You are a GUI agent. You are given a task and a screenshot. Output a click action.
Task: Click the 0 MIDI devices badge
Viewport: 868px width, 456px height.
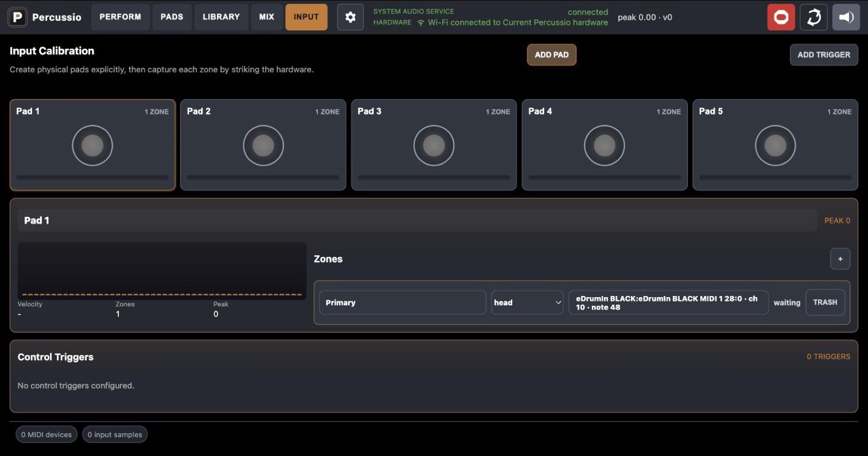pyautogui.click(x=47, y=435)
